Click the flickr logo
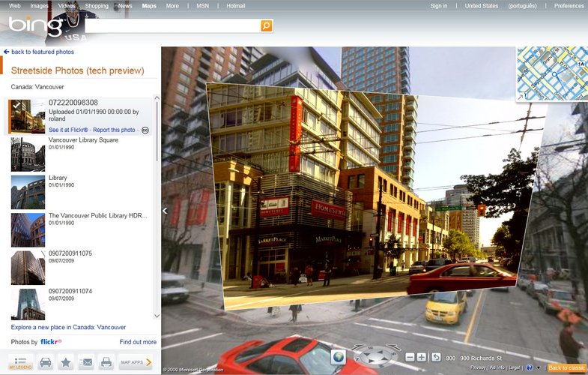 click(51, 342)
